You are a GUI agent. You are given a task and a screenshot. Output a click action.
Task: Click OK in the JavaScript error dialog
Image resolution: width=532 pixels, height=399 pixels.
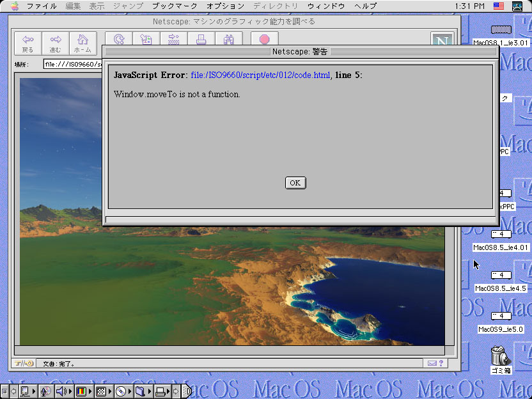(295, 183)
